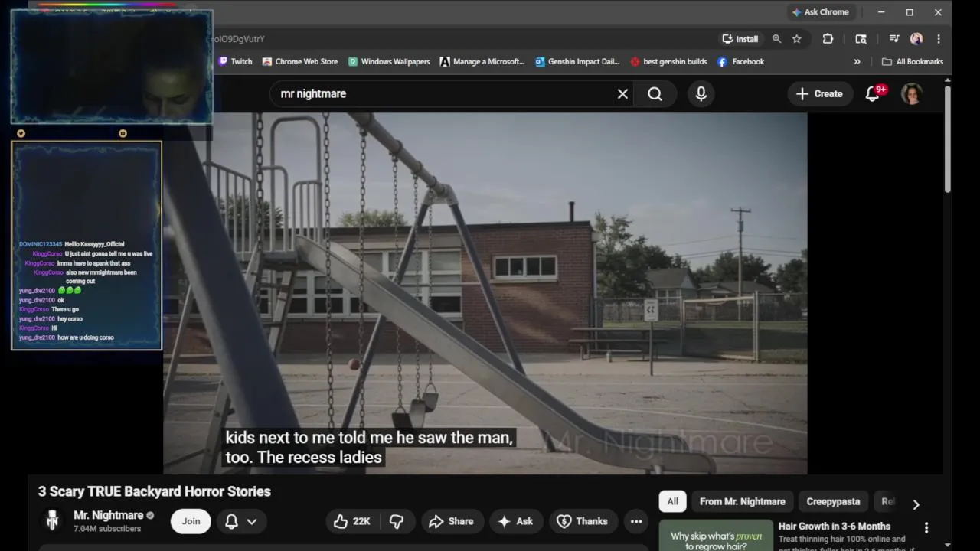
Task: Open the subscription notification bell dropdown
Action: coord(241,521)
